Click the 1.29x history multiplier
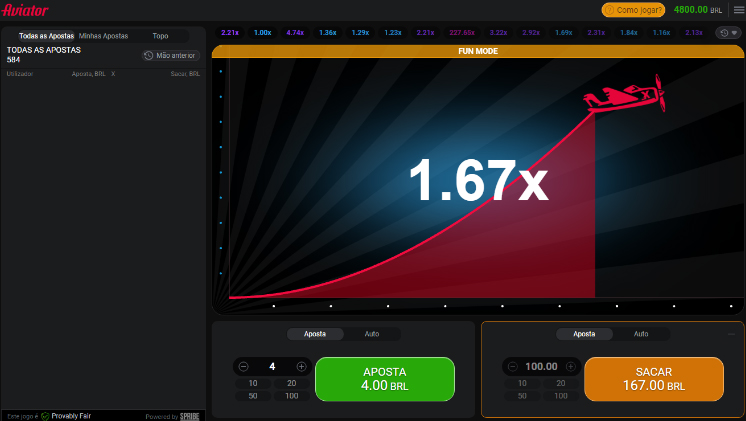Image resolution: width=746 pixels, height=421 pixels. (x=360, y=33)
